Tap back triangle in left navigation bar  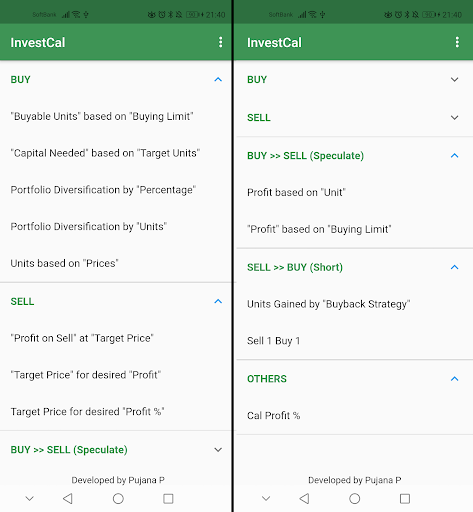click(68, 499)
